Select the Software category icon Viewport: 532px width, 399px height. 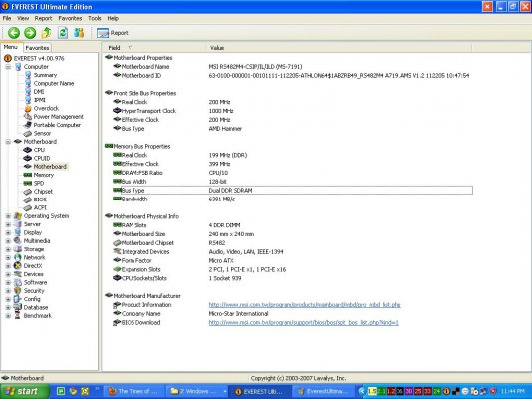[x=18, y=283]
